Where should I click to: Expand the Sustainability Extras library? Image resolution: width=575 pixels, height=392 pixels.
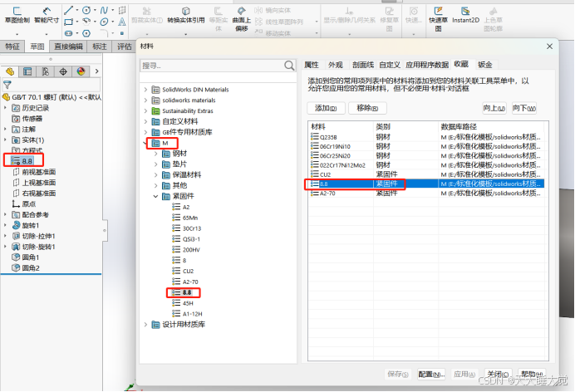point(145,110)
